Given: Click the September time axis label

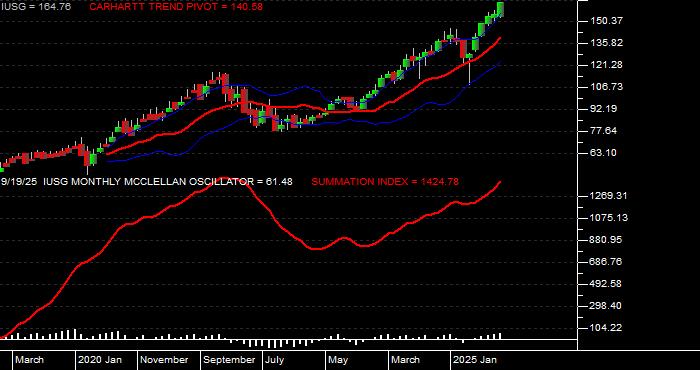Looking at the screenshot, I should tap(229, 360).
